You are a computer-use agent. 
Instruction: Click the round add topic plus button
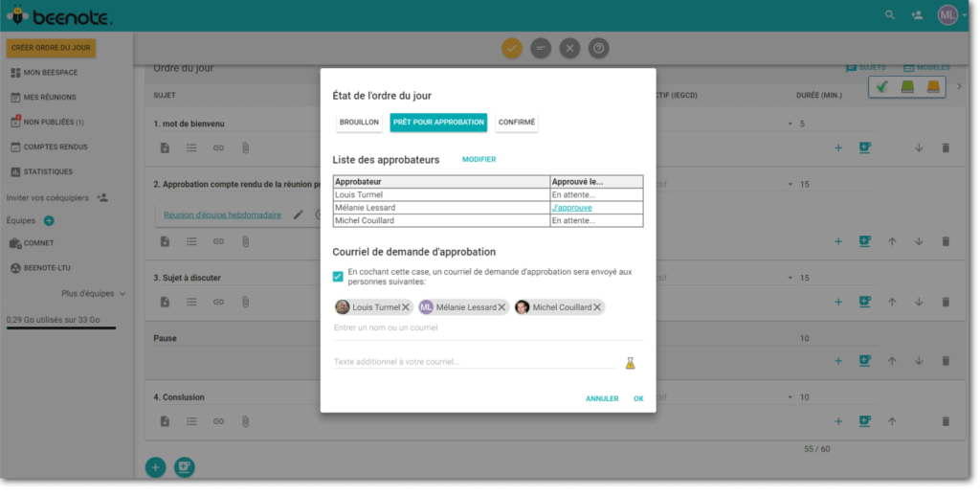[x=156, y=467]
